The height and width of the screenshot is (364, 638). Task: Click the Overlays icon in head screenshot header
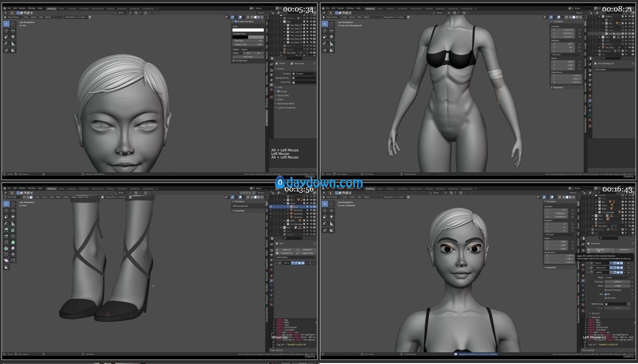pyautogui.click(x=239, y=17)
